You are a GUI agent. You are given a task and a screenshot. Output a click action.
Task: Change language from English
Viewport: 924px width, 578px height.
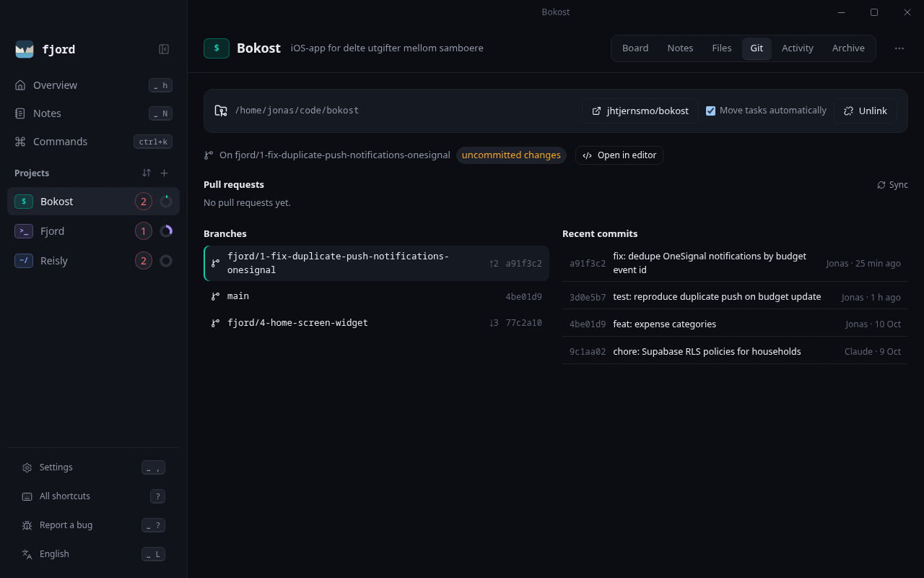93,554
